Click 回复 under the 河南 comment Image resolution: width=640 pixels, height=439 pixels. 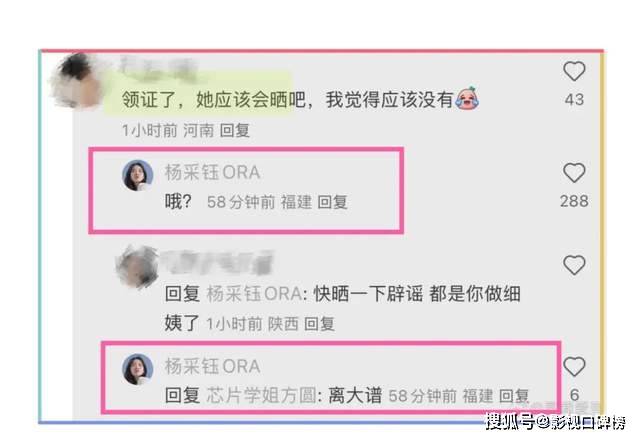(235, 130)
